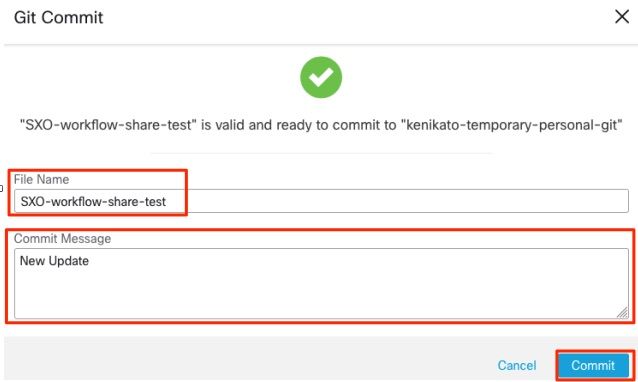
Task: Place cursor after SXO-workflow-share-test in File Name
Action: click(x=167, y=201)
